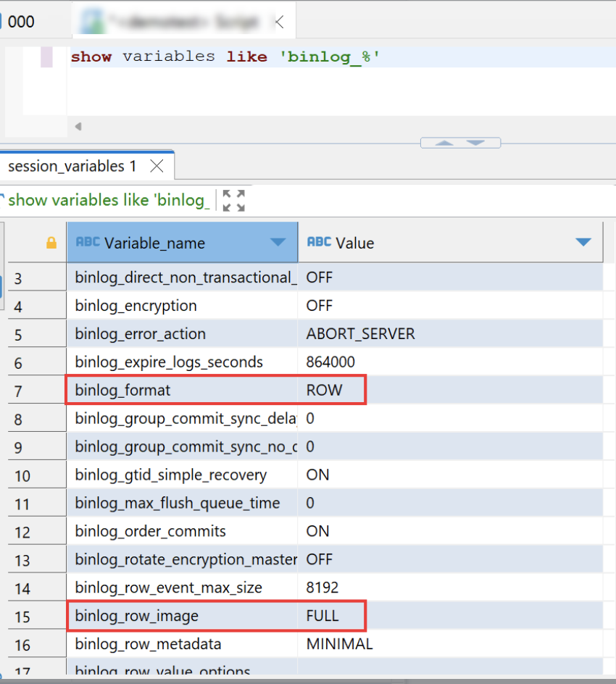Select the binlog_format ROW value cell
This screenshot has width=616, height=684.
point(330,390)
